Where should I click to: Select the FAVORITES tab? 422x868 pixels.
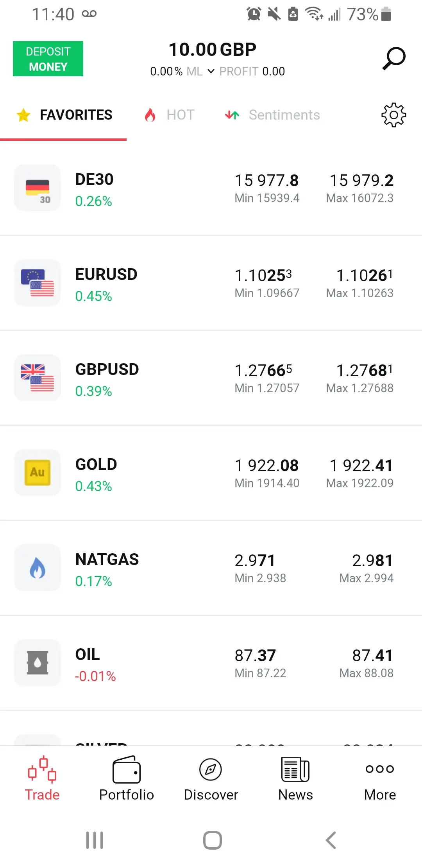(65, 115)
